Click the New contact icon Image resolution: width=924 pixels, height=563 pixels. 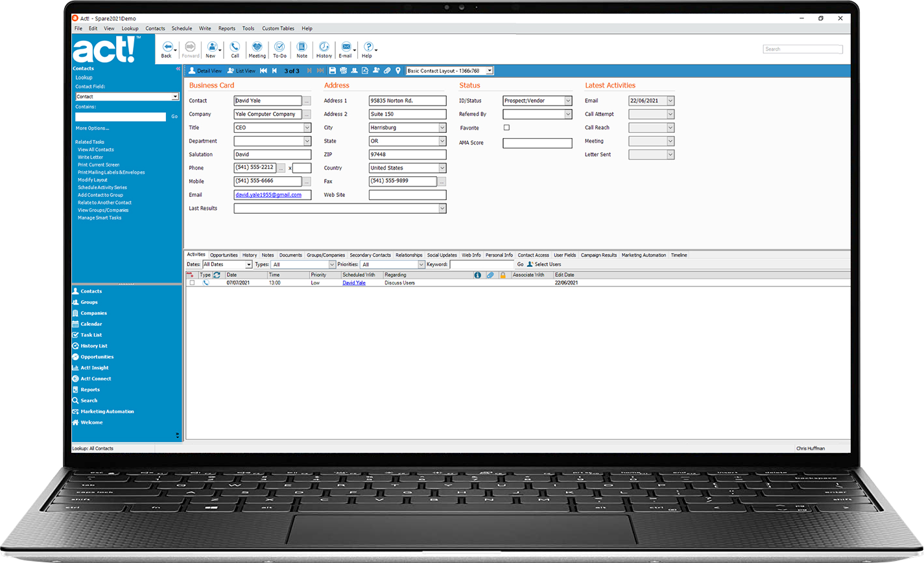(x=211, y=47)
